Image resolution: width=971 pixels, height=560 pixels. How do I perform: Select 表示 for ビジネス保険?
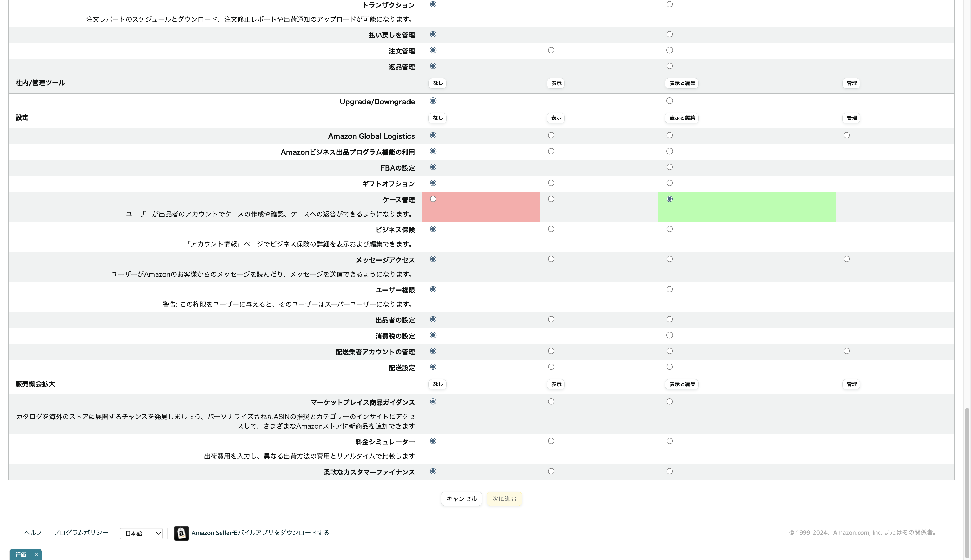tap(551, 229)
